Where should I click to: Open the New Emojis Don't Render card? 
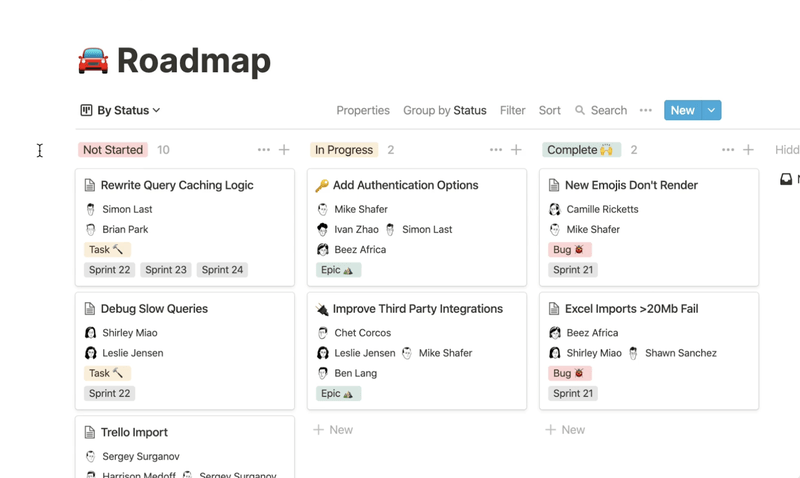(x=649, y=228)
